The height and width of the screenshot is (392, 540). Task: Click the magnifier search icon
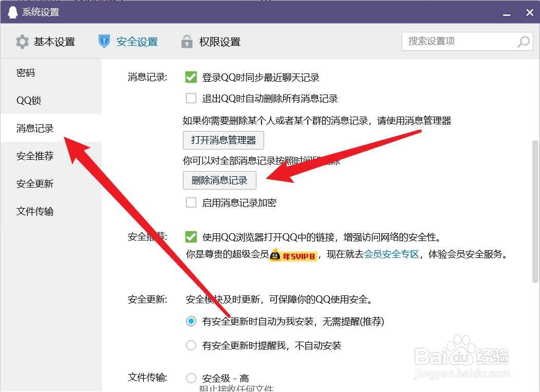524,42
